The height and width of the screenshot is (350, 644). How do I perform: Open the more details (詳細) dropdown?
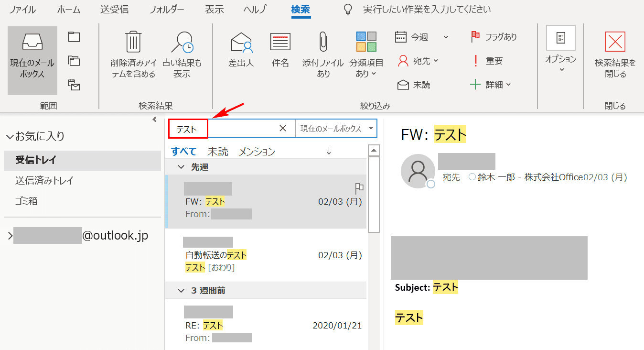[x=491, y=85]
